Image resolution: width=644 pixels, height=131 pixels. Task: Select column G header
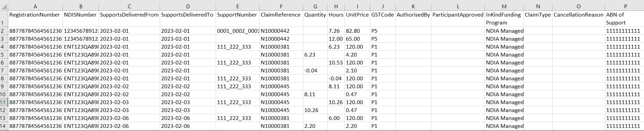pos(315,7)
